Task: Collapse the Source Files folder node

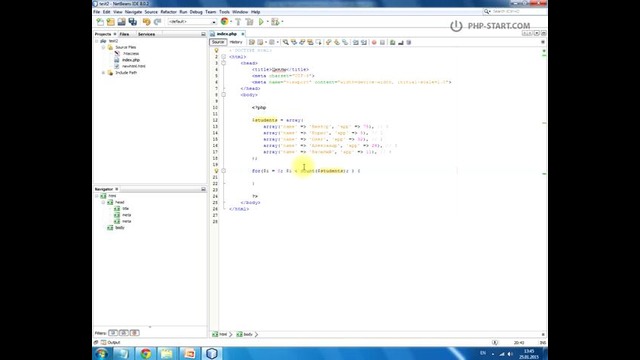Action: pyautogui.click(x=104, y=47)
